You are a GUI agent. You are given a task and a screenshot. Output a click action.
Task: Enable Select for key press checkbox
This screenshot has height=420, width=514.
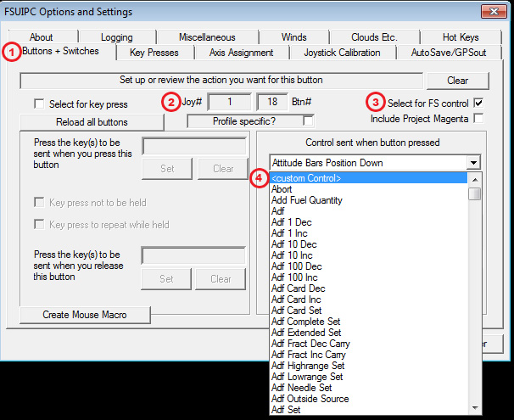(x=39, y=104)
